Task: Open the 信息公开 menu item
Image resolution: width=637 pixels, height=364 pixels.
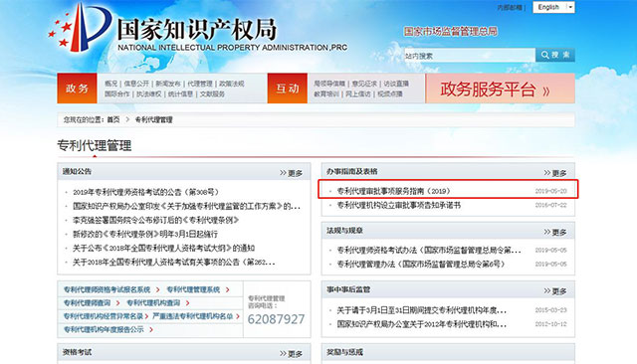Action: 136,84
